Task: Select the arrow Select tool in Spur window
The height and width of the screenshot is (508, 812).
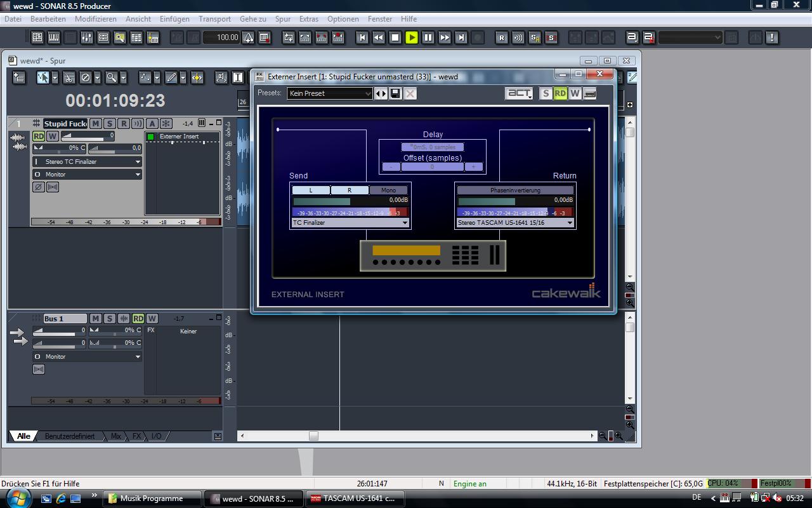Action: pyautogui.click(x=43, y=77)
